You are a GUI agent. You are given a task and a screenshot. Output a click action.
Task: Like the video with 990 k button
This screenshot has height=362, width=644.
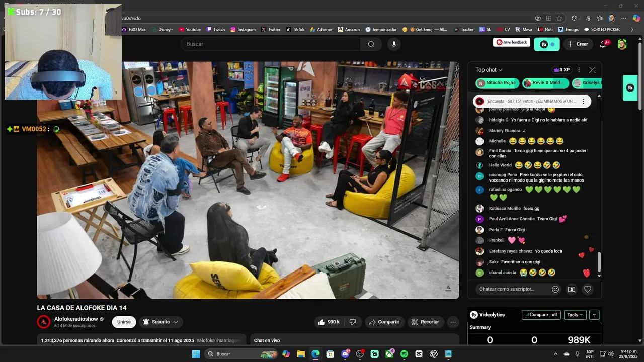pos(329,322)
